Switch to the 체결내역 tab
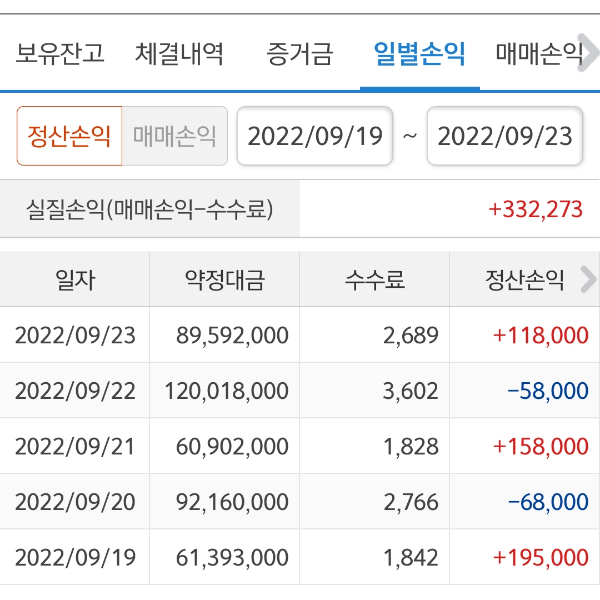Screen dimensions: 600x600 pyautogui.click(x=180, y=53)
